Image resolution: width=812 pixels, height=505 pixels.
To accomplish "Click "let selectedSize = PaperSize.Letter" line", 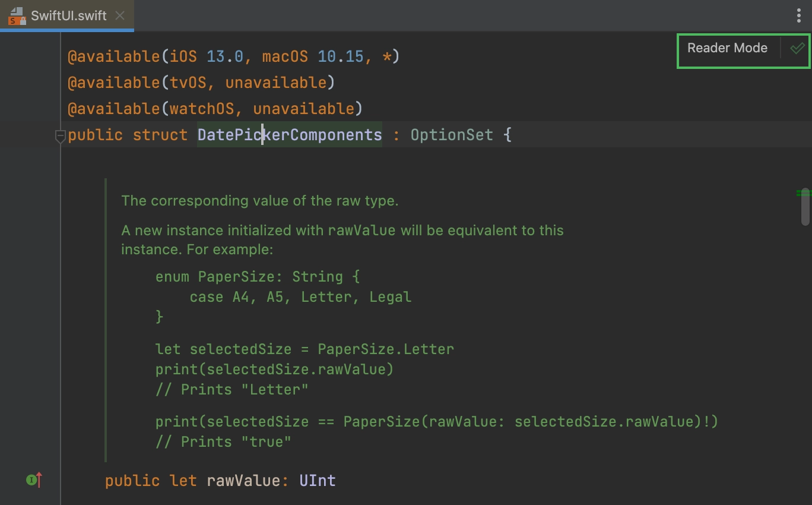I will coord(304,349).
